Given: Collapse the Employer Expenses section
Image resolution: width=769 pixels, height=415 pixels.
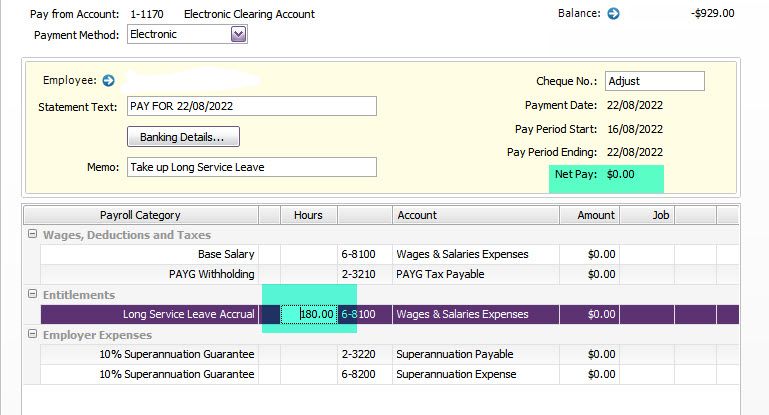Looking at the screenshot, I should (x=33, y=335).
